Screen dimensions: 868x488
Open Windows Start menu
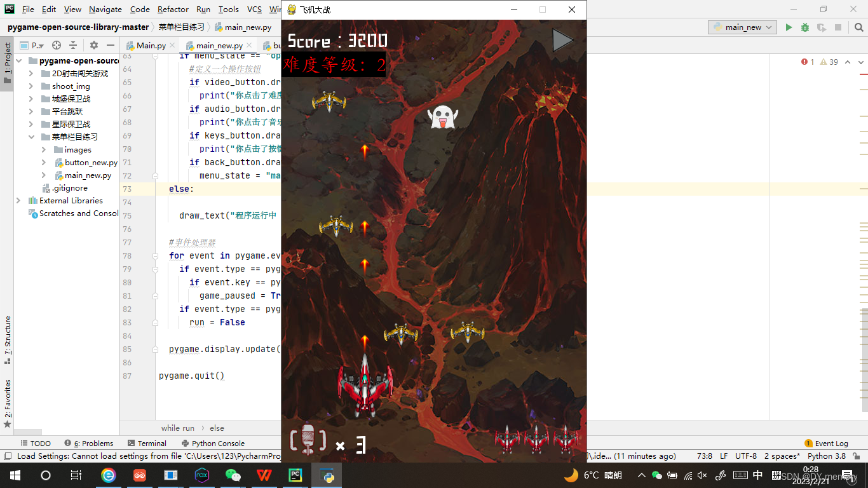15,475
